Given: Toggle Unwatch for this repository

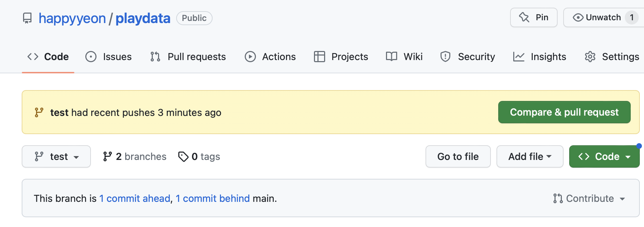Looking at the screenshot, I should [603, 17].
